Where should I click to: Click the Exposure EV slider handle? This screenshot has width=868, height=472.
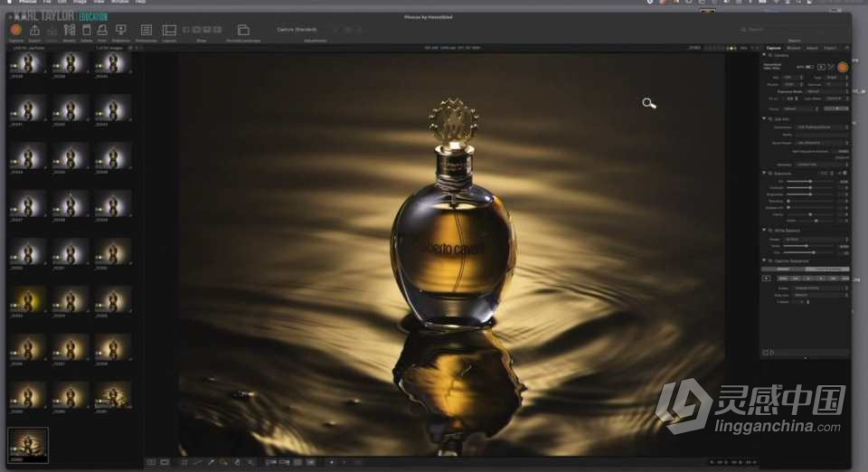810,182
